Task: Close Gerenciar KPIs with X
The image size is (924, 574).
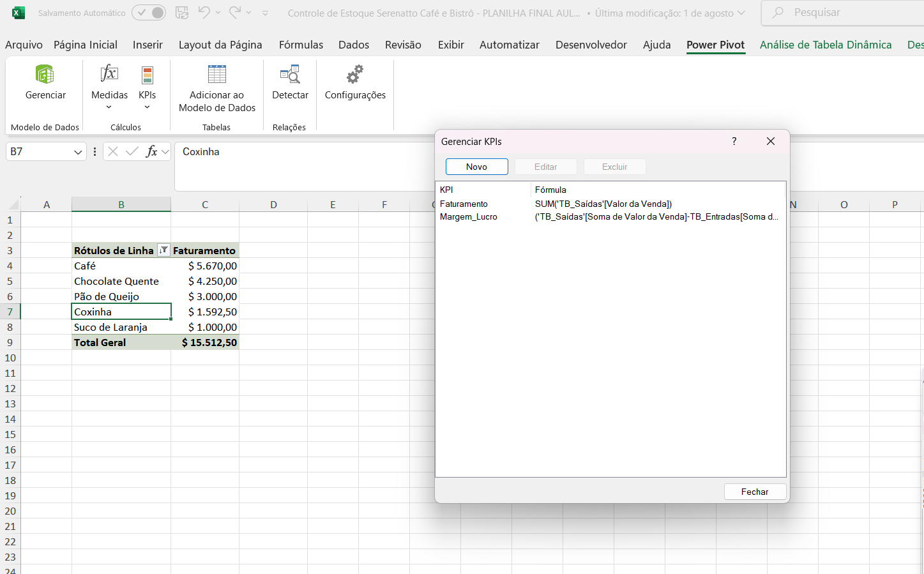Action: (x=771, y=141)
